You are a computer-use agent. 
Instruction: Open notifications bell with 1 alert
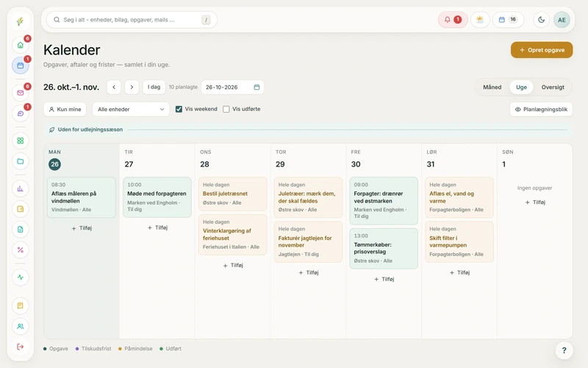click(453, 20)
